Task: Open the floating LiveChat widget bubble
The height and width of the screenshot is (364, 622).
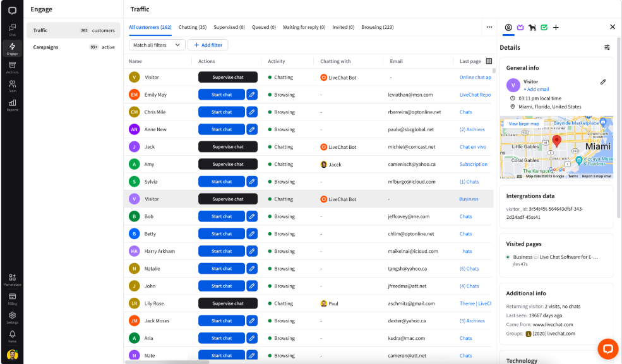Action: 607,349
